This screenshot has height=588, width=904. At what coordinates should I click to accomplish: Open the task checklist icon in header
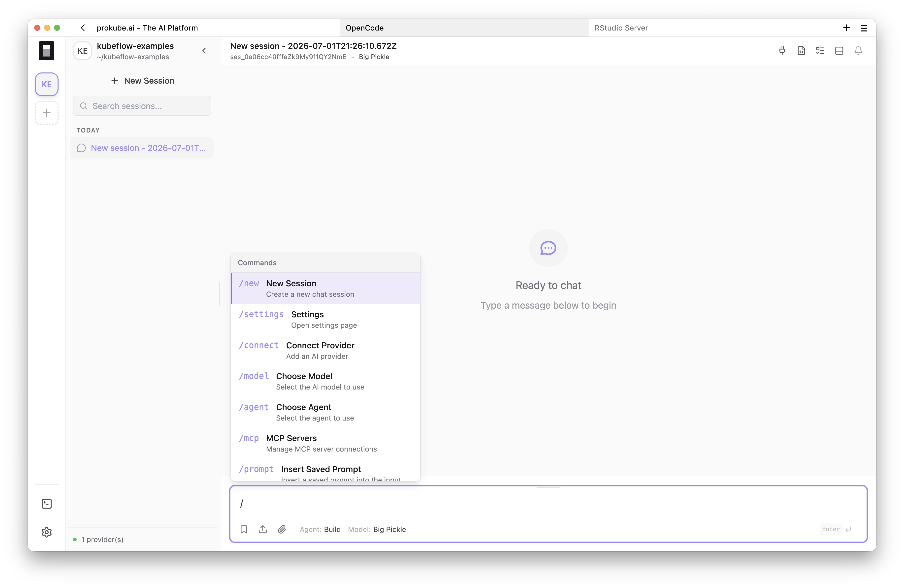tap(820, 51)
